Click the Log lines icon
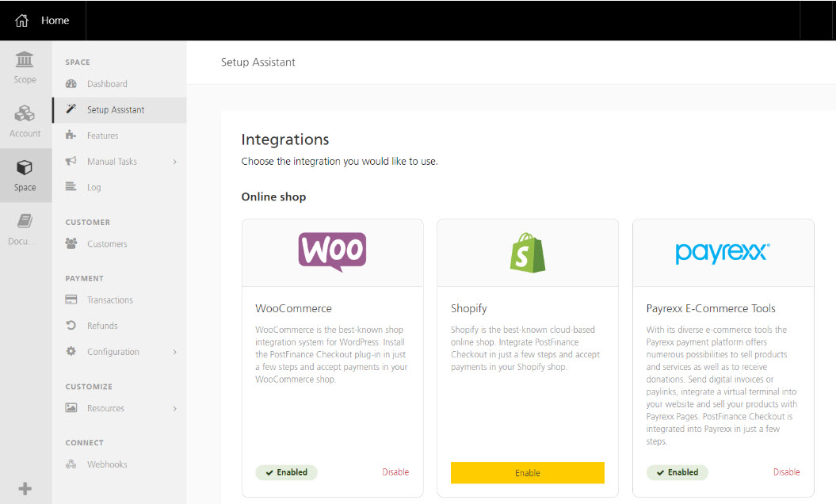Viewport: 836px width, 504px height. click(71, 186)
